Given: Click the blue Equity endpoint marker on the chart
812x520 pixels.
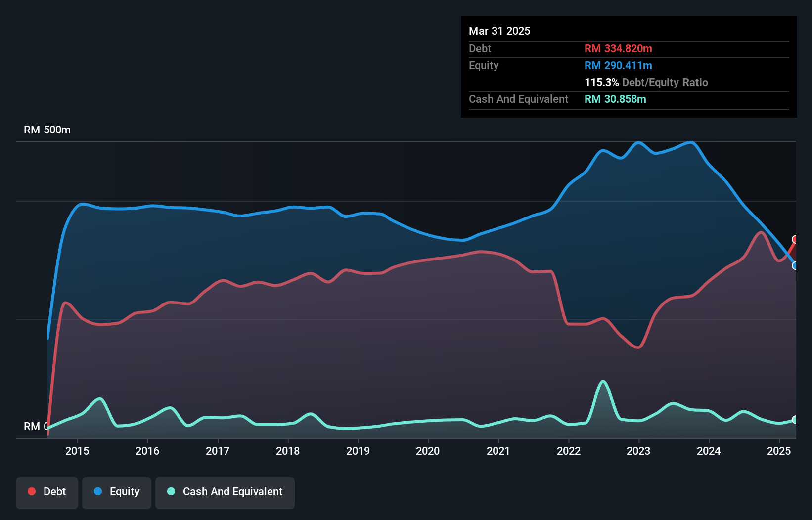Looking at the screenshot, I should click(795, 266).
